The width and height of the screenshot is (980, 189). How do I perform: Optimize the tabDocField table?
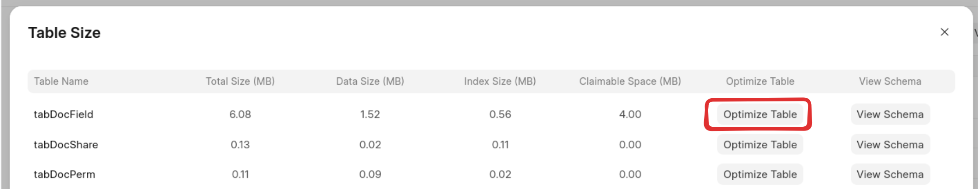point(759,114)
